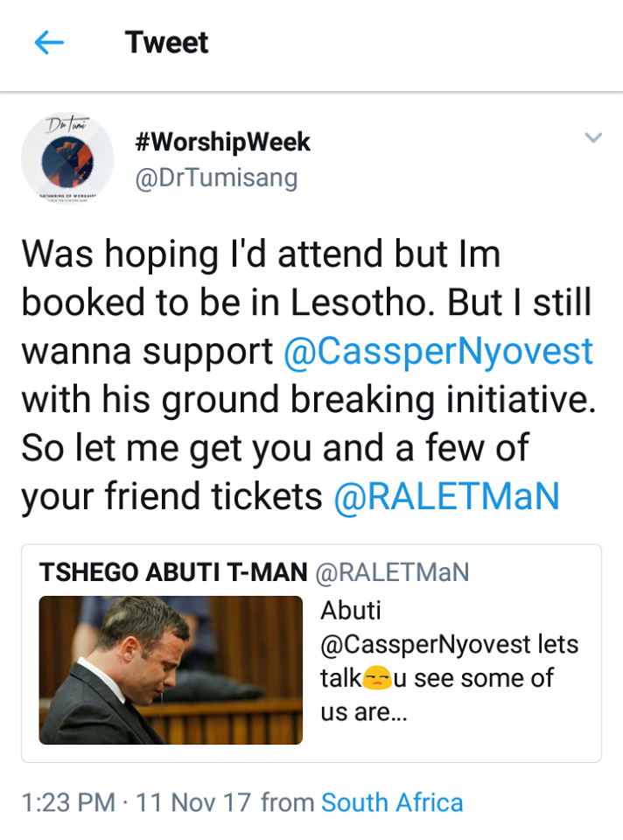
Task: Open @CassperNyovest text in quoted tweet
Action: pos(426,645)
